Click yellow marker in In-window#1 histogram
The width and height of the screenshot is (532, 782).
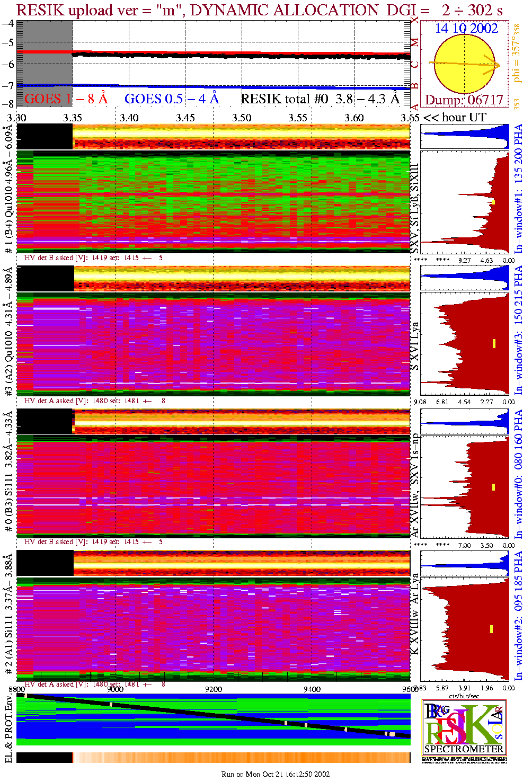click(494, 202)
